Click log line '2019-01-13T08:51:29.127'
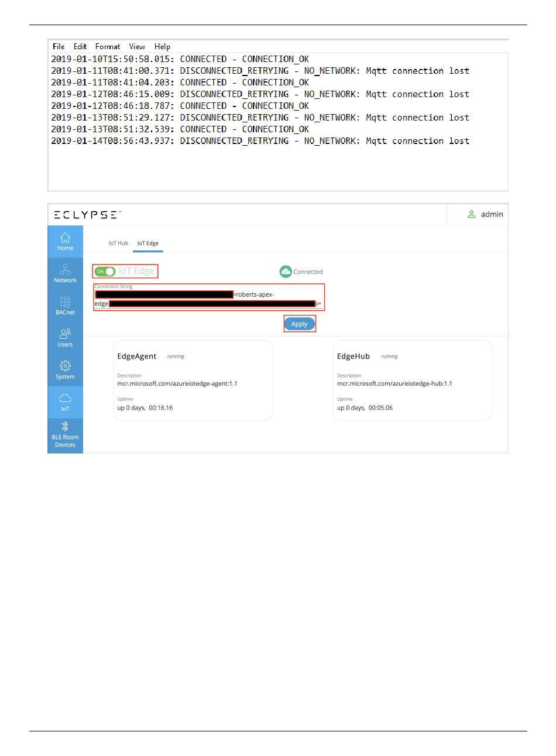556x756 pixels. coord(260,118)
